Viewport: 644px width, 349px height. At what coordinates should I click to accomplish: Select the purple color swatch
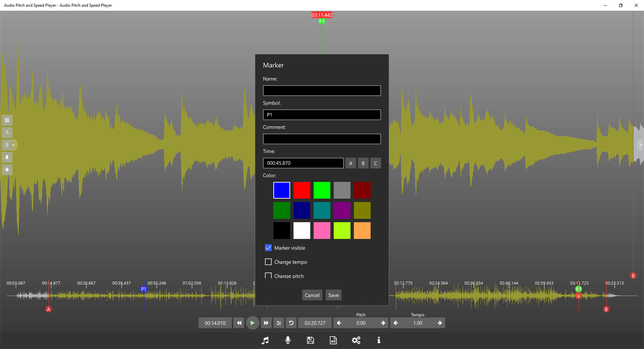[342, 210]
